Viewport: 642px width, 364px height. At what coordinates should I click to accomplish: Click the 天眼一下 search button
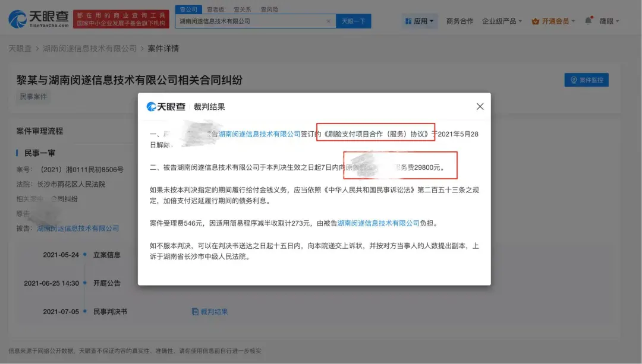pyautogui.click(x=354, y=21)
